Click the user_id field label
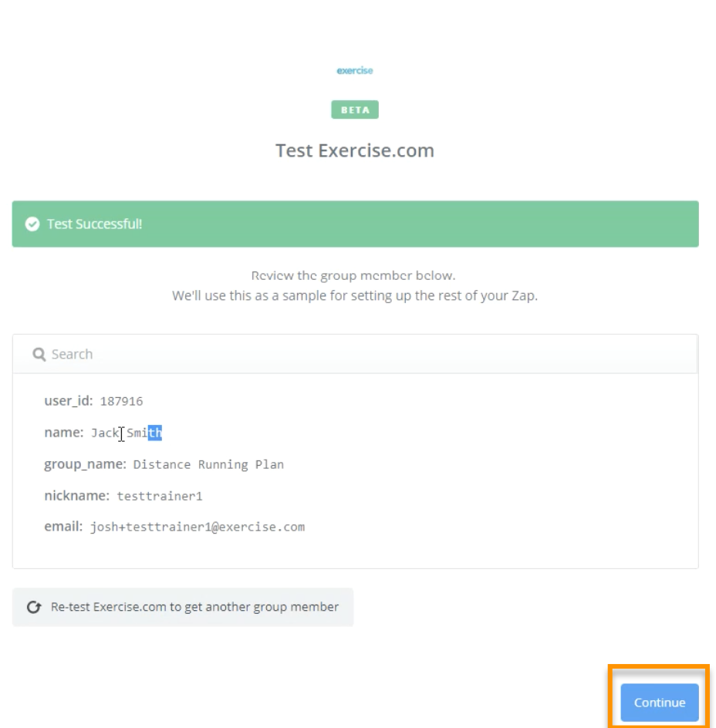Viewport: 716px width, 728px height. 69,401
